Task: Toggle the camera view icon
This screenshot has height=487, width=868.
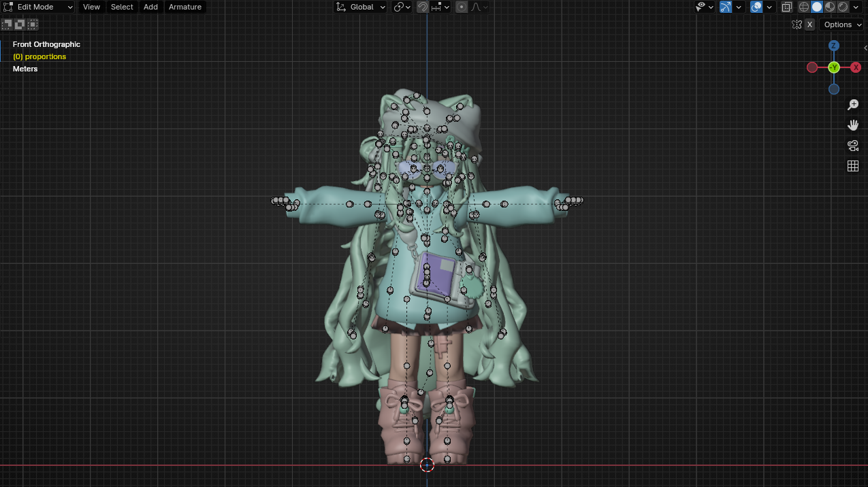Action: tap(853, 146)
